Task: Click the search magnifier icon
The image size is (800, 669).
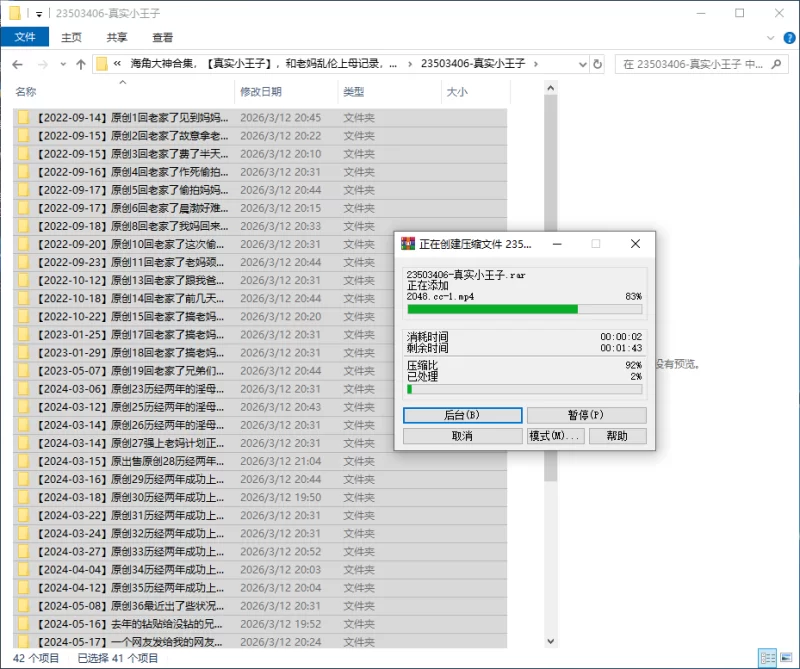Action: [x=777, y=64]
